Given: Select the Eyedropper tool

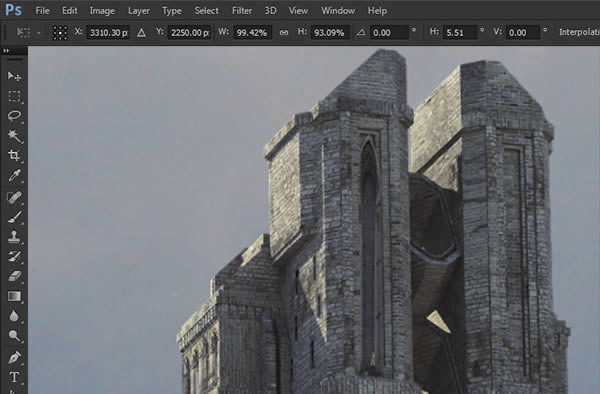Looking at the screenshot, I should [x=14, y=176].
